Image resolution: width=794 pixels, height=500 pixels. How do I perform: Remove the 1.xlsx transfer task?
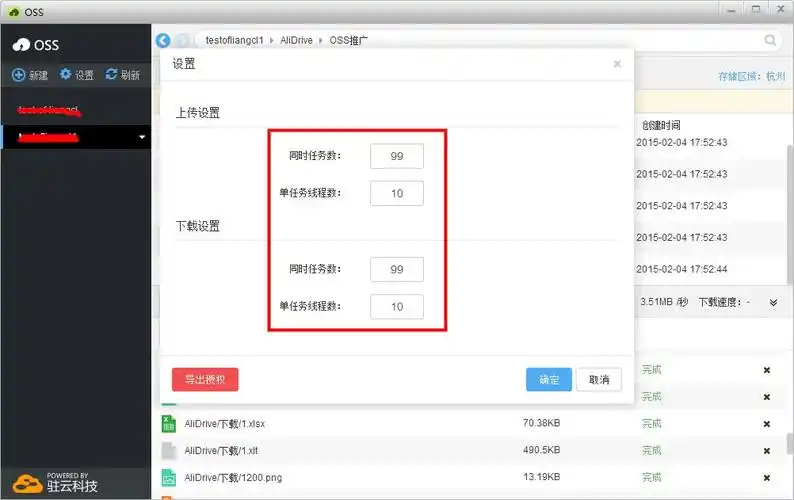(767, 424)
